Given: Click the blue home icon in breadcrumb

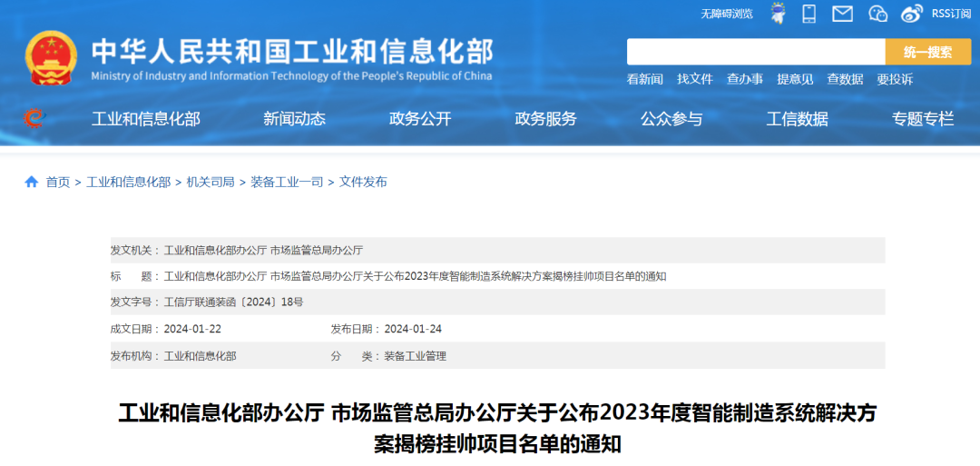Looking at the screenshot, I should coord(31,182).
